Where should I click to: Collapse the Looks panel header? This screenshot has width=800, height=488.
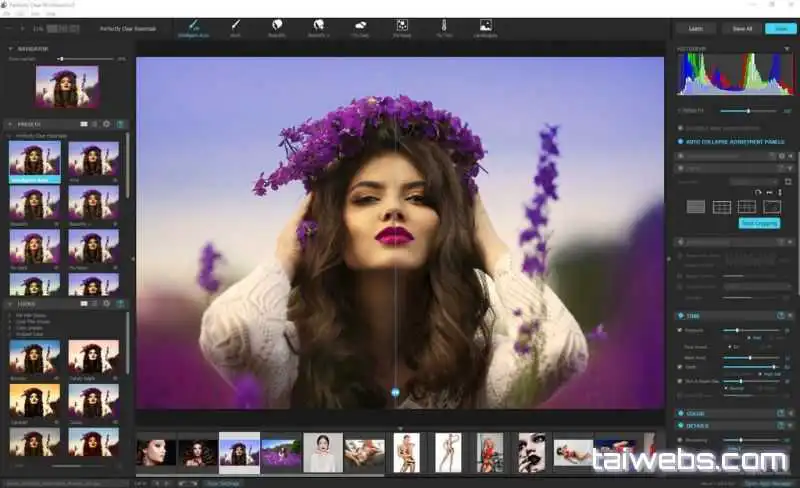point(11,304)
